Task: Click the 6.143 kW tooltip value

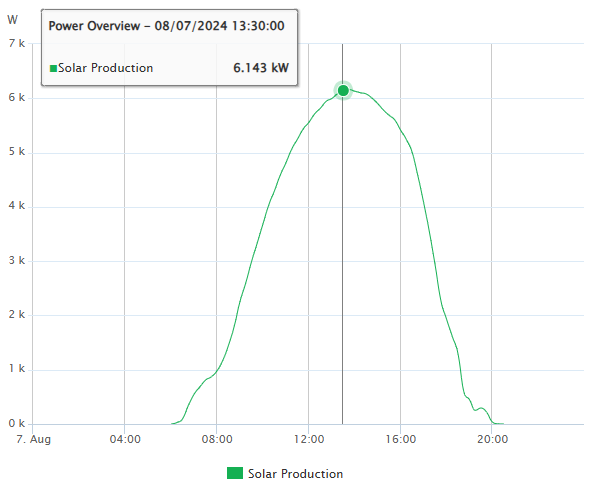Action: [x=261, y=68]
